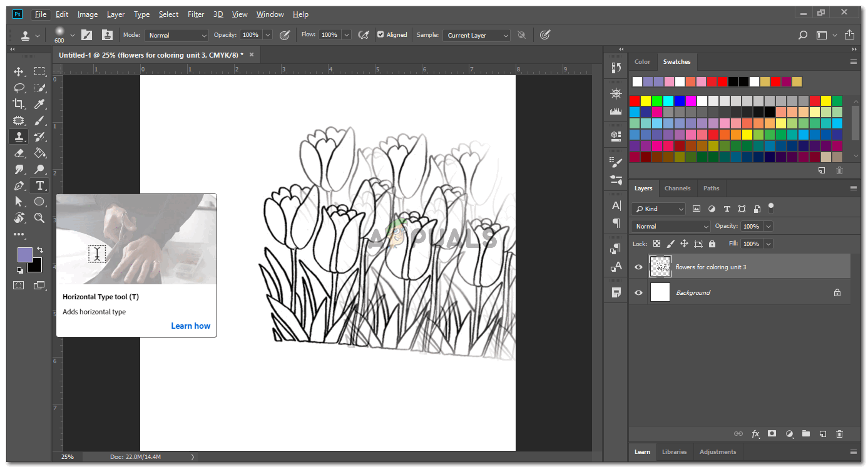Select the Eyedropper tool

coord(39,104)
